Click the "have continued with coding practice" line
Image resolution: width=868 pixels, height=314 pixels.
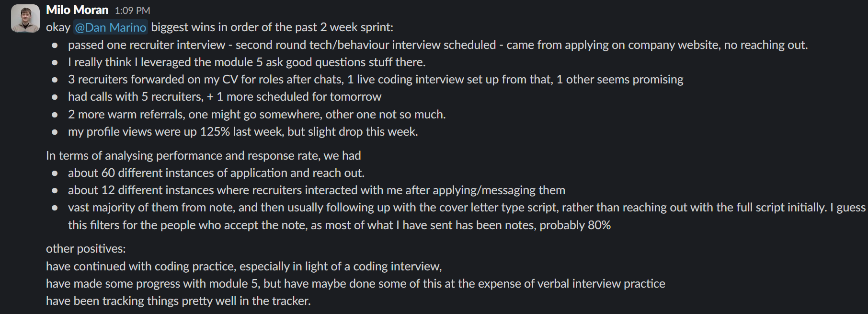(244, 267)
